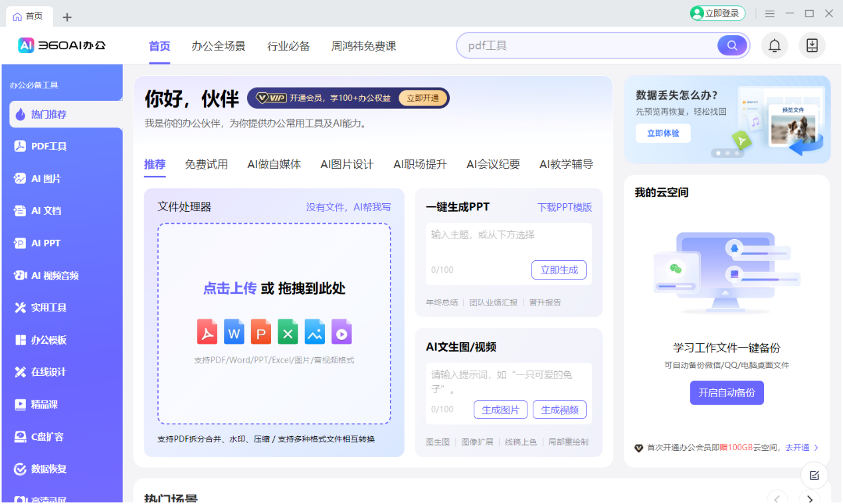The width and height of the screenshot is (843, 504).
Task: Click the search magnifier button
Action: click(x=732, y=46)
